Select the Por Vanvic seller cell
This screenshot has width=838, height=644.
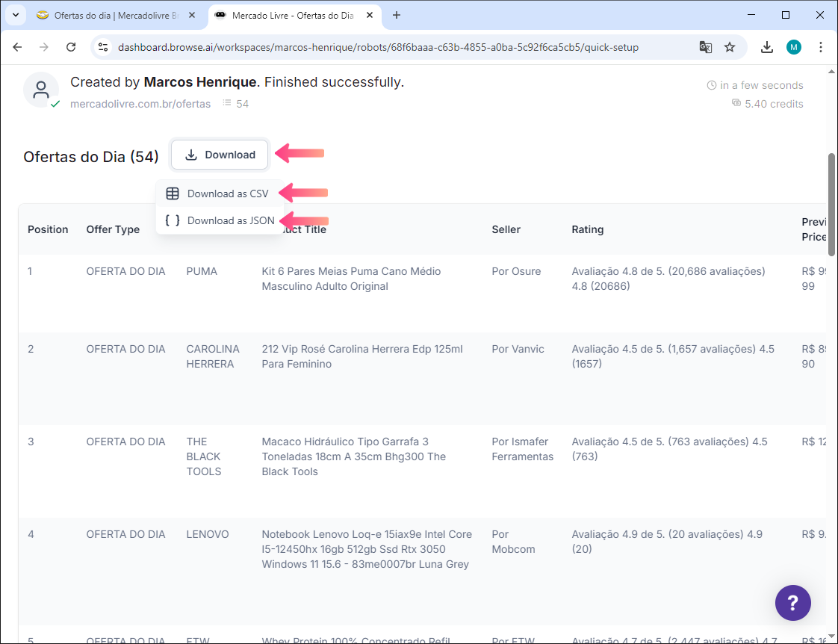coord(518,348)
